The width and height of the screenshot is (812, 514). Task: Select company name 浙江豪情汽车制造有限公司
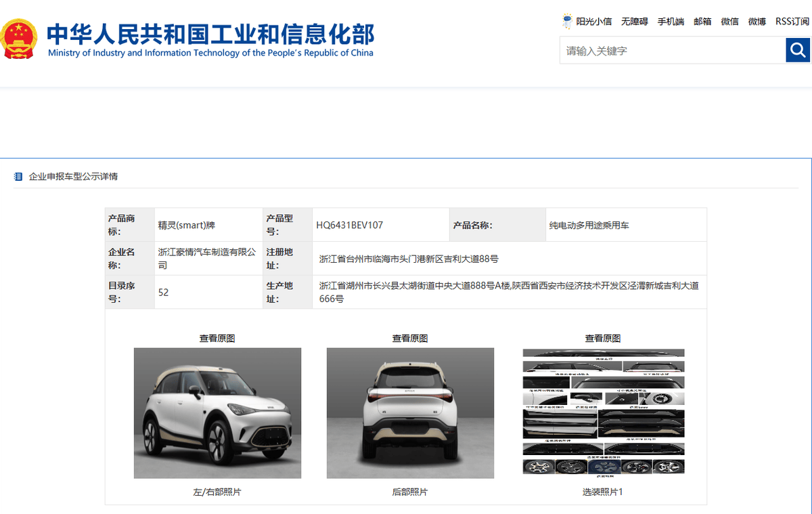tap(207, 259)
